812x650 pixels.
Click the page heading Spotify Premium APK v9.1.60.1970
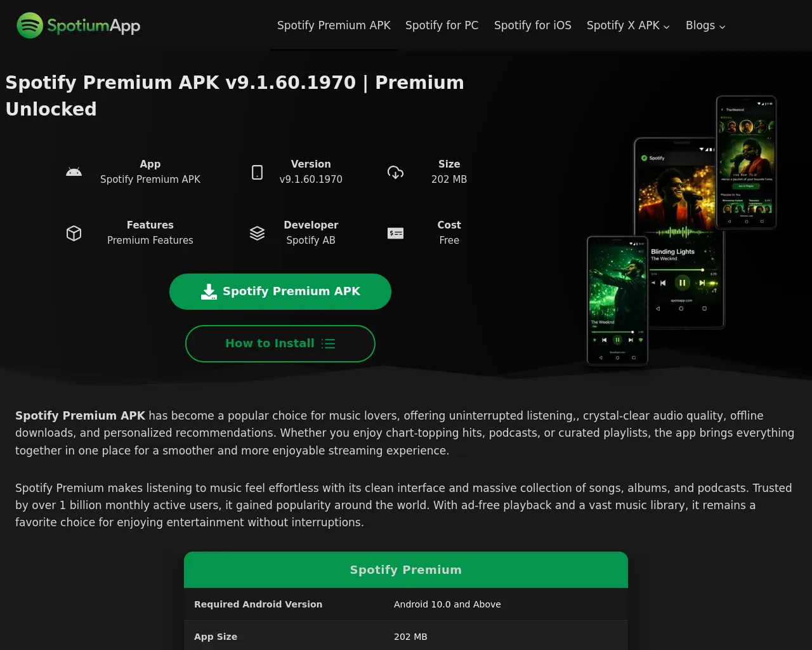(x=235, y=96)
